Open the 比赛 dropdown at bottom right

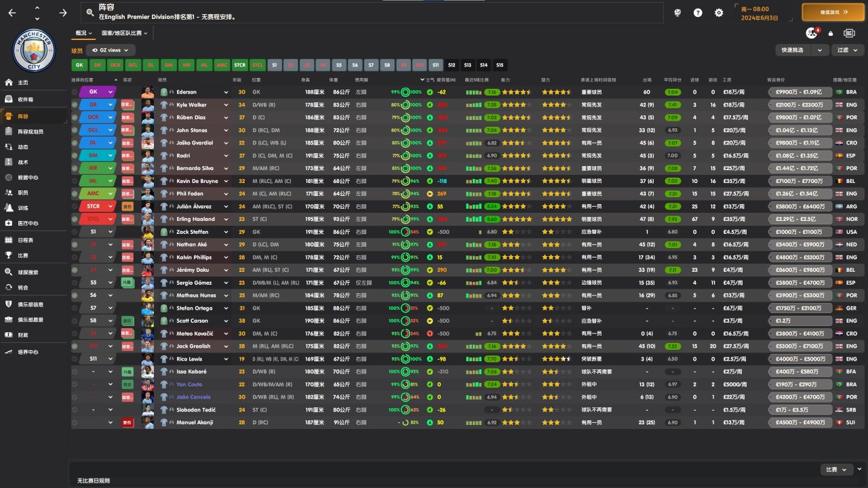coord(837,470)
